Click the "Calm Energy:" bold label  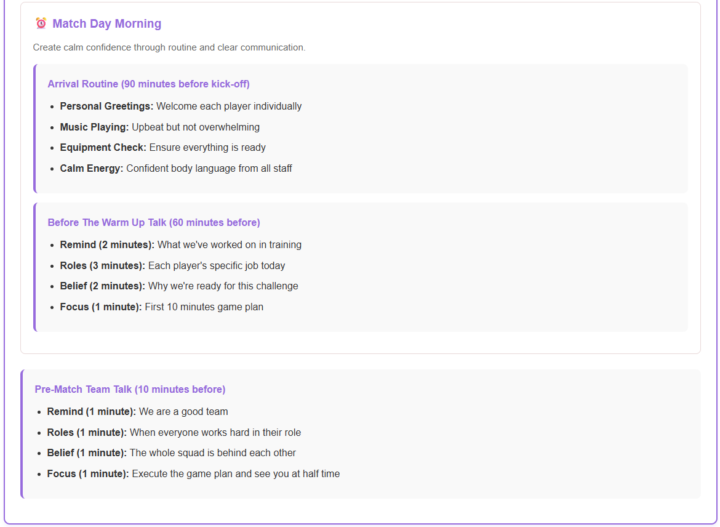click(91, 168)
